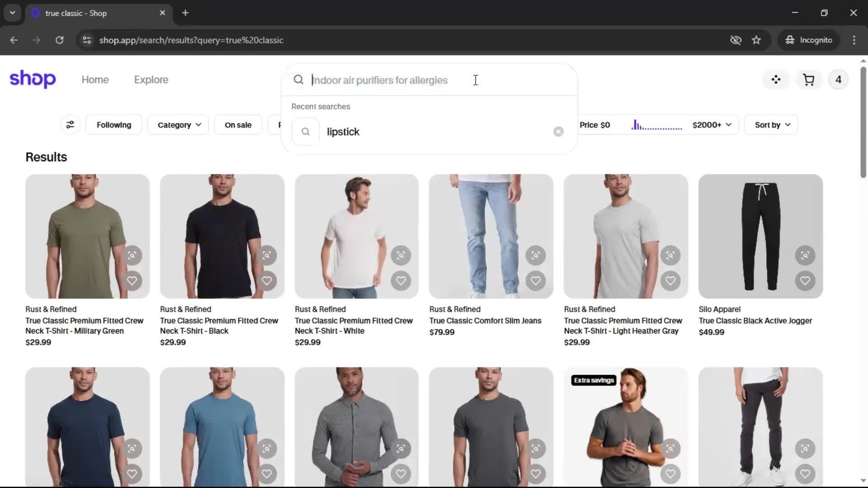Screen dimensions: 868x488
Task: Remove lipstick from recent searches
Action: 558,131
